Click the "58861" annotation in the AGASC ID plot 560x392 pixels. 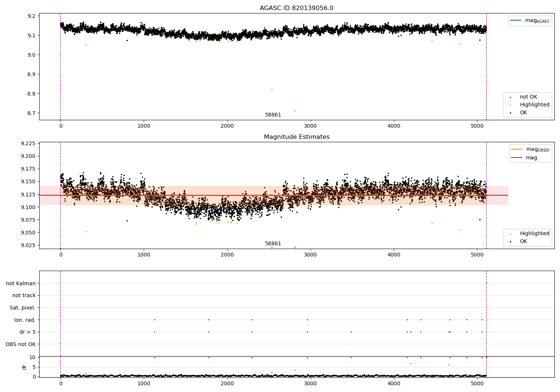tap(273, 115)
